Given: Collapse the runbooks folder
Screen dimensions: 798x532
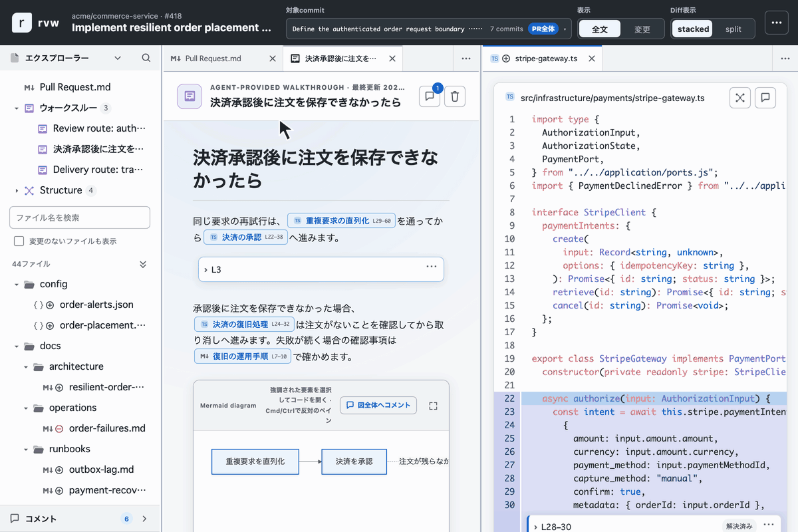Looking at the screenshot, I should point(26,449).
